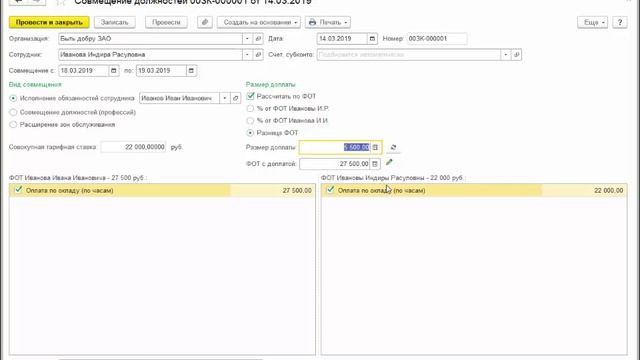Open calculator for ФОТ с доплатой field
Image resolution: width=640 pixels, height=360 pixels.
click(x=375, y=164)
